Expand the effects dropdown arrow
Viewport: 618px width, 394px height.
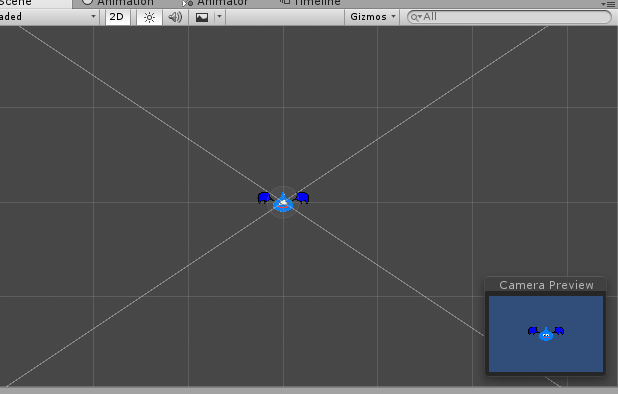point(220,17)
